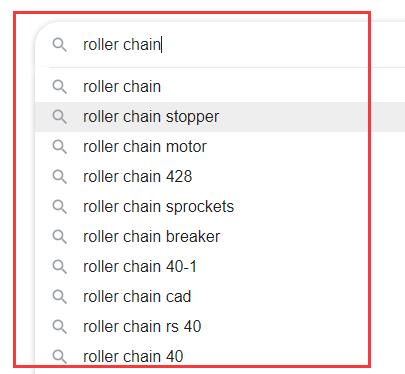This screenshot has height=374, width=405.
Task: Choose 'roller chain sprockets' suggestion
Action: [220, 207]
